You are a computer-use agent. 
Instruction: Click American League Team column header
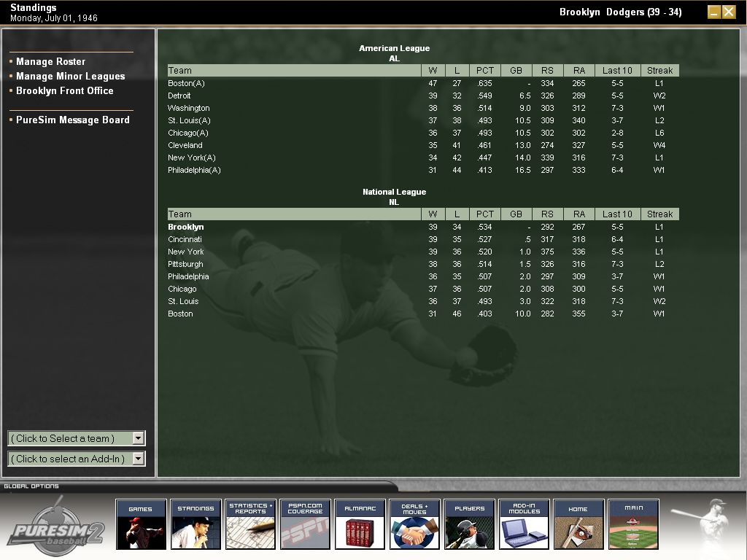point(294,71)
